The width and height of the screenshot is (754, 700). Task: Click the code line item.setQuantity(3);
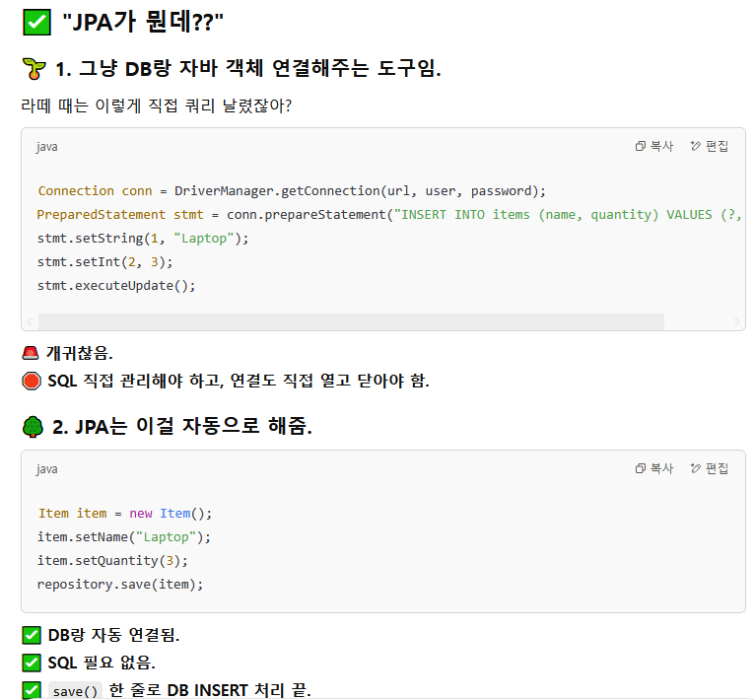(112, 560)
